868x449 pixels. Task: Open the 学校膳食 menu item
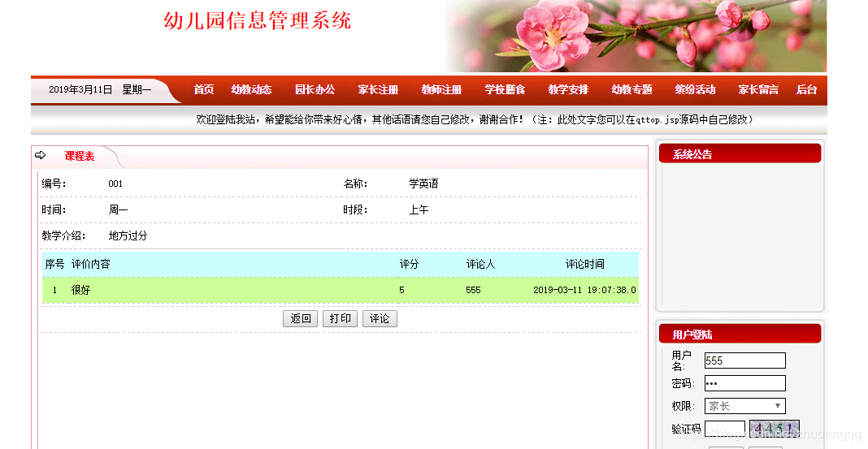click(x=505, y=89)
